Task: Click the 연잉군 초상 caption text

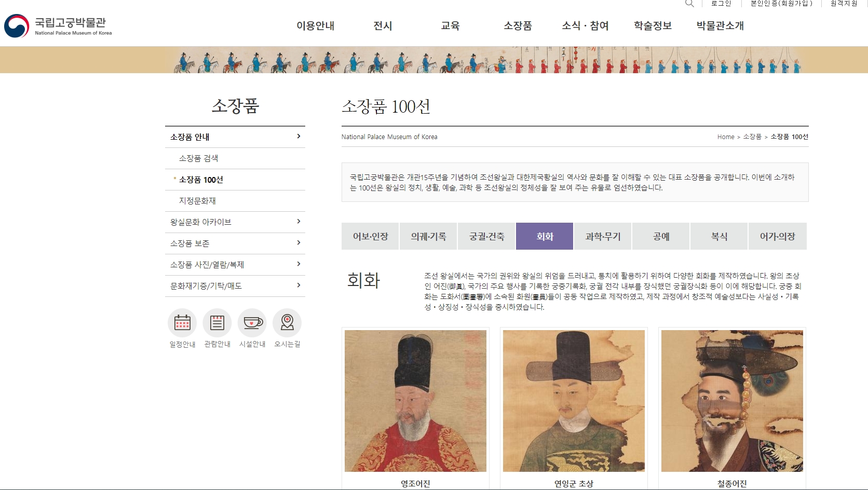Action: tap(574, 484)
